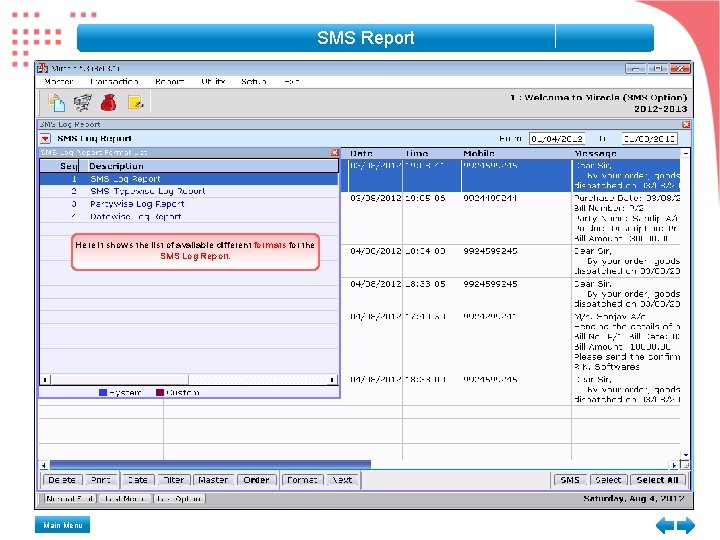The image size is (720, 540).
Task: Click the 03/08/2012 10:05 log row date
Action: pyautogui.click(x=376, y=198)
